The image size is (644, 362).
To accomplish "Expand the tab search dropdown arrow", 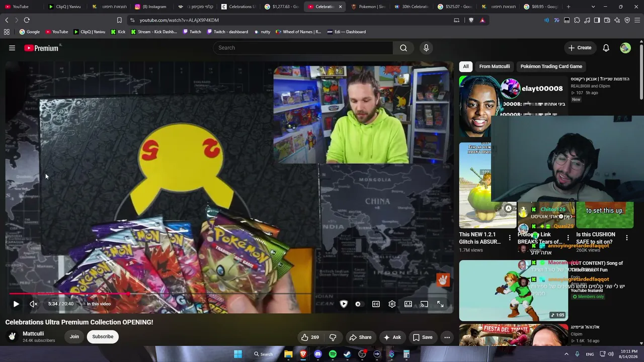I will point(593,7).
